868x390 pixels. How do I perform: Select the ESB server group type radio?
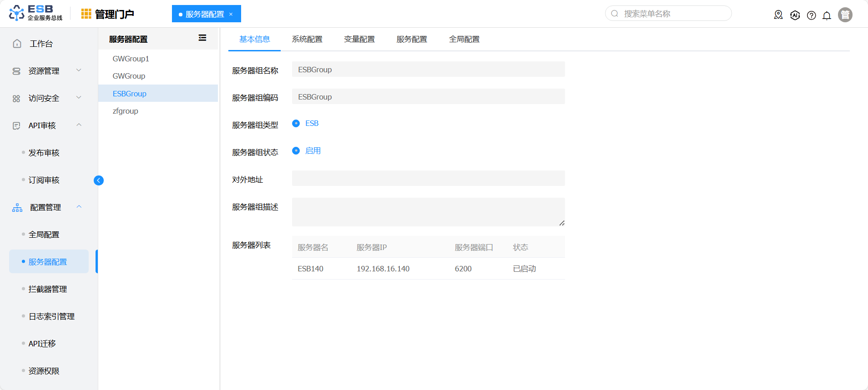pos(296,124)
